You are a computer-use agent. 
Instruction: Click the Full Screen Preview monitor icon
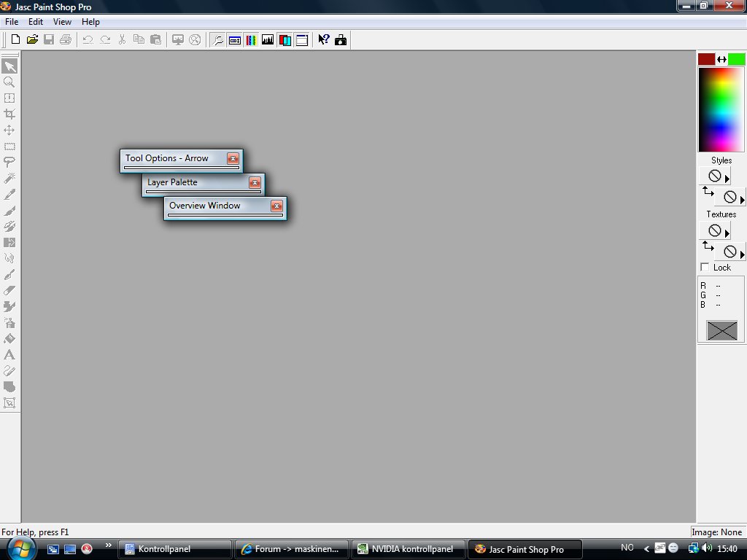[x=178, y=39]
